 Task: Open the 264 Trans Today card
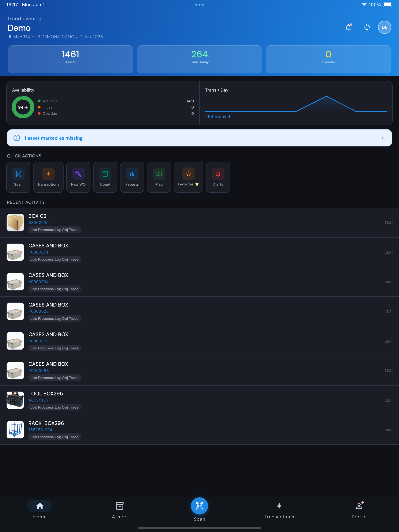pos(199,59)
